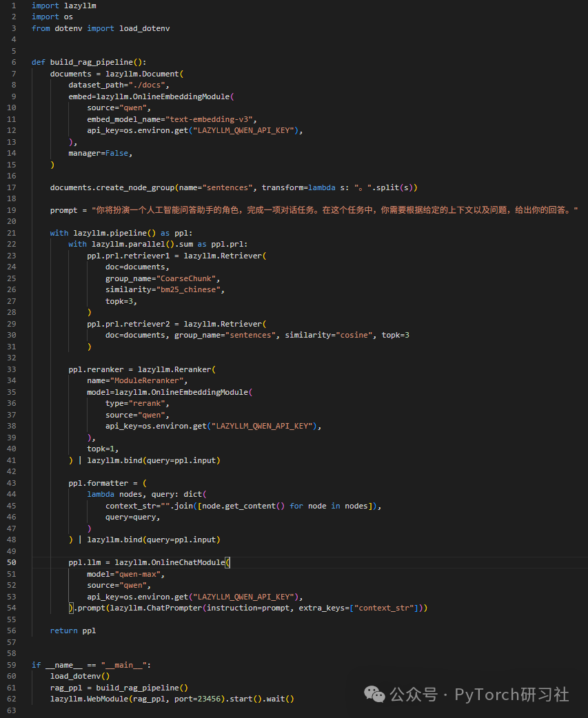The height and width of the screenshot is (718, 588).
Task: Click the 'import lazyllm' statement
Action: pyautogui.click(x=63, y=6)
